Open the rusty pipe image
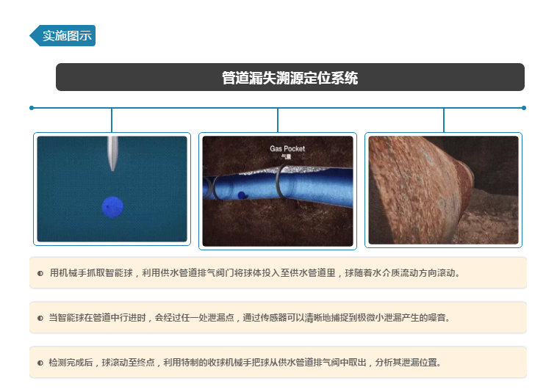Image resolution: width=557 pixels, height=392 pixels. [443, 189]
